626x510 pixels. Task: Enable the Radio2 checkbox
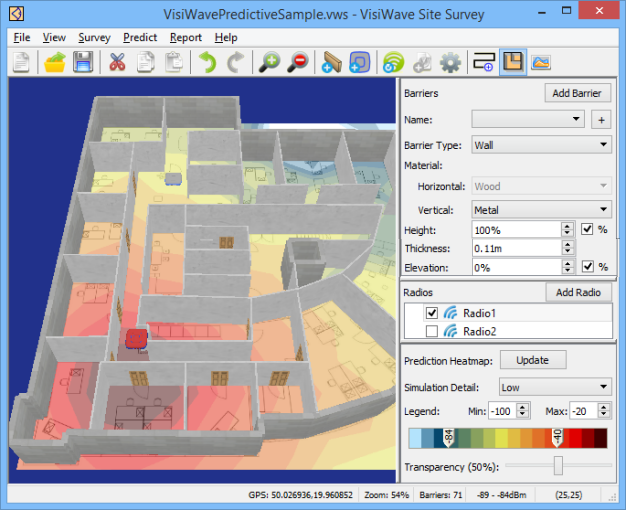[432, 331]
